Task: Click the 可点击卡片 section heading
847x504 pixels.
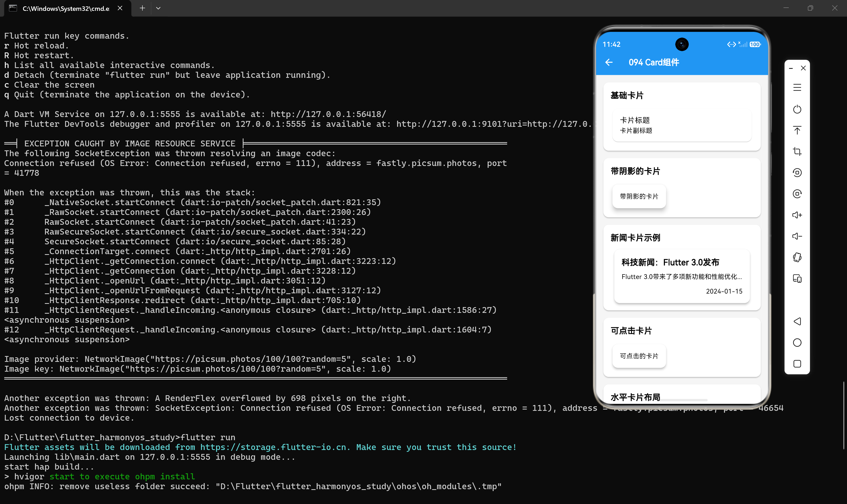Action: click(x=631, y=331)
